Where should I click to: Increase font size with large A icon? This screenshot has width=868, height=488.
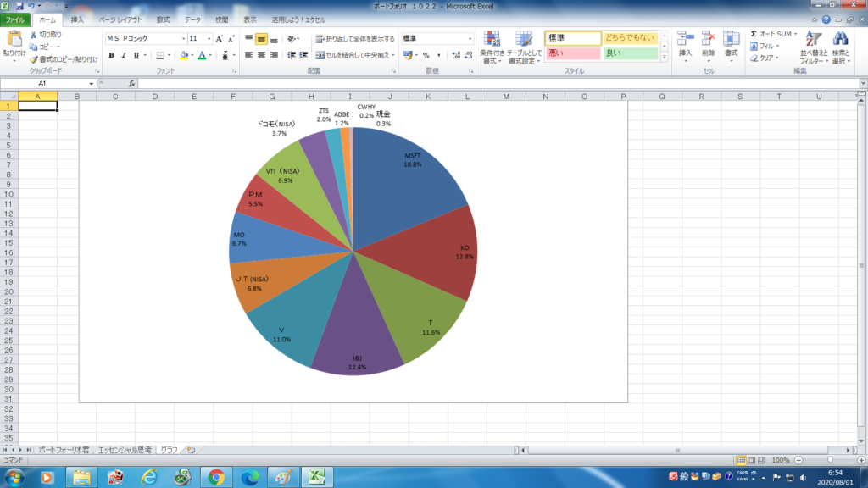(x=220, y=39)
